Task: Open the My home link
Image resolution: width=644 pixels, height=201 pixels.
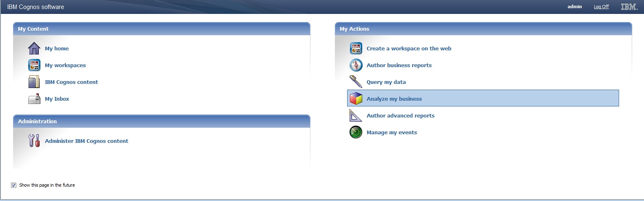Action: (x=57, y=48)
